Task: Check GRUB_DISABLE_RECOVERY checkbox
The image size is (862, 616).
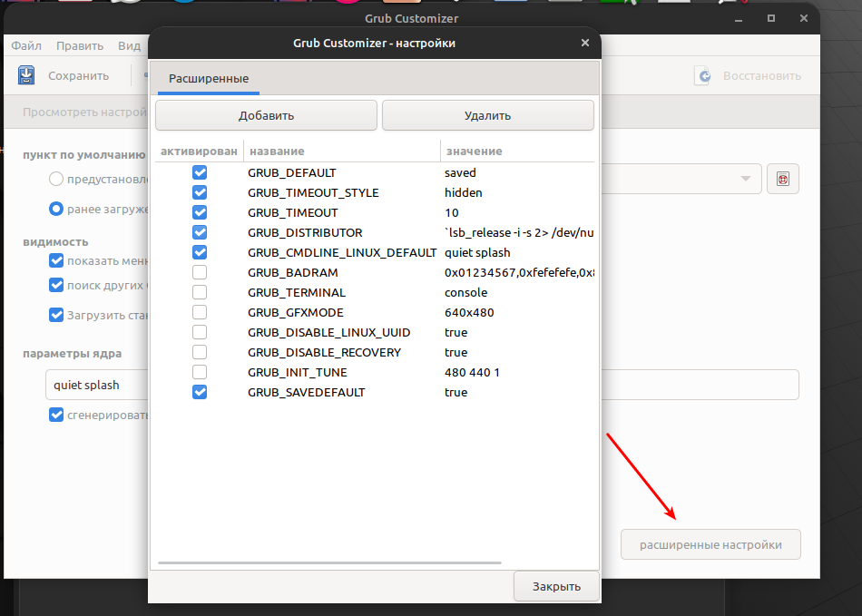Action: point(200,352)
